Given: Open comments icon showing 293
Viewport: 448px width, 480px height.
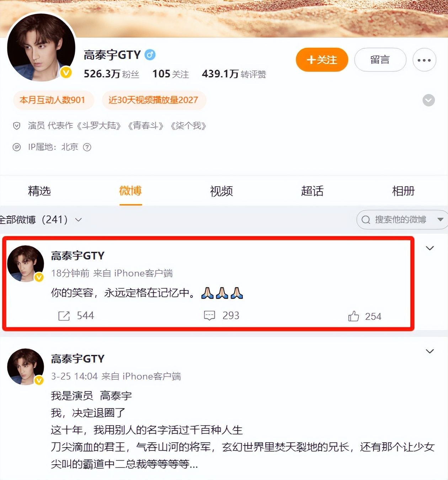Looking at the screenshot, I should coord(209,316).
